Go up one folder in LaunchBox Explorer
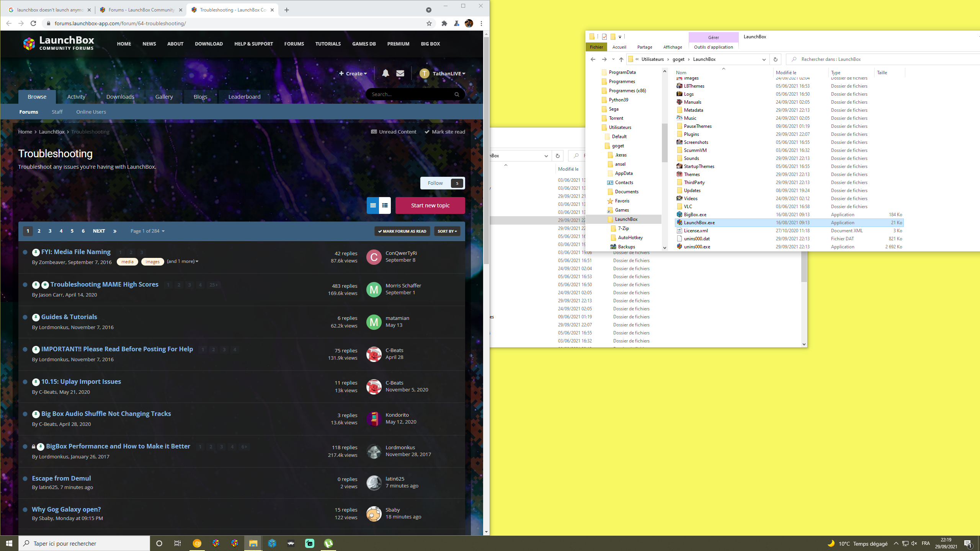 pyautogui.click(x=621, y=59)
